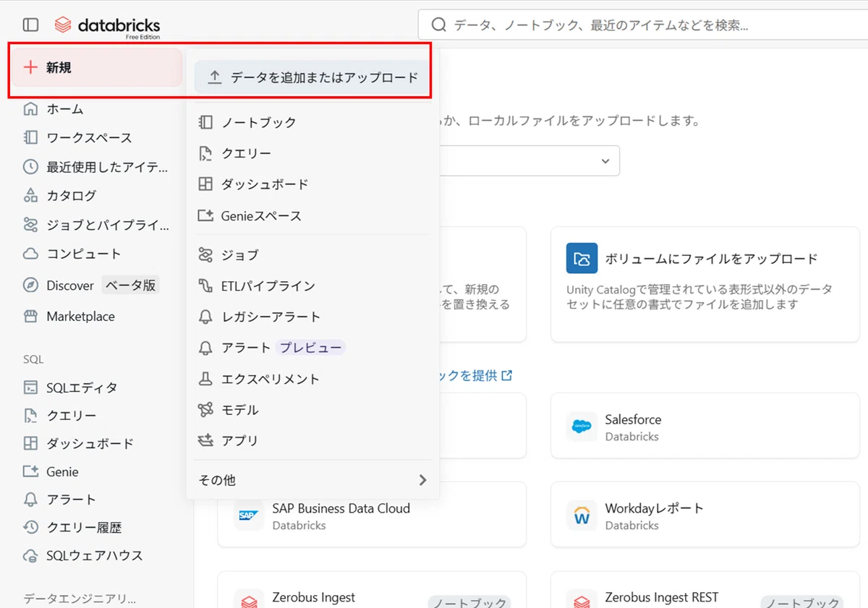
Task: Choose ノートブック in the new menu
Action: point(313,122)
